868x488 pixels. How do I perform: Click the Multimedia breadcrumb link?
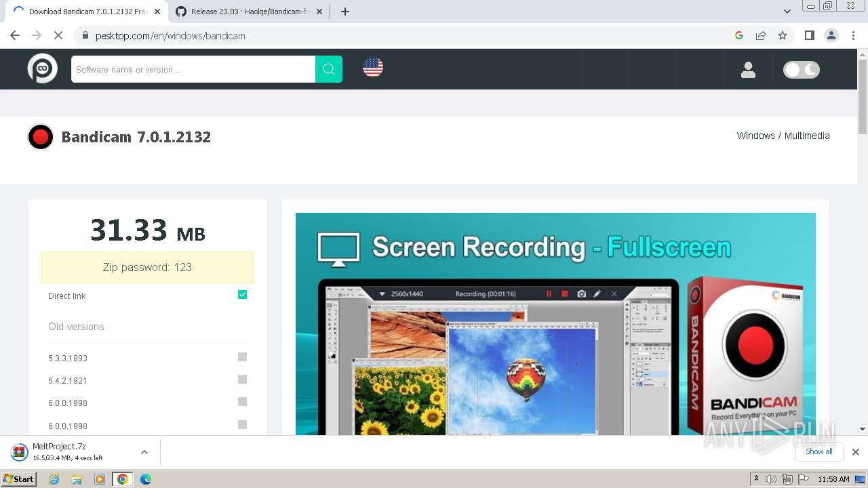pos(807,136)
